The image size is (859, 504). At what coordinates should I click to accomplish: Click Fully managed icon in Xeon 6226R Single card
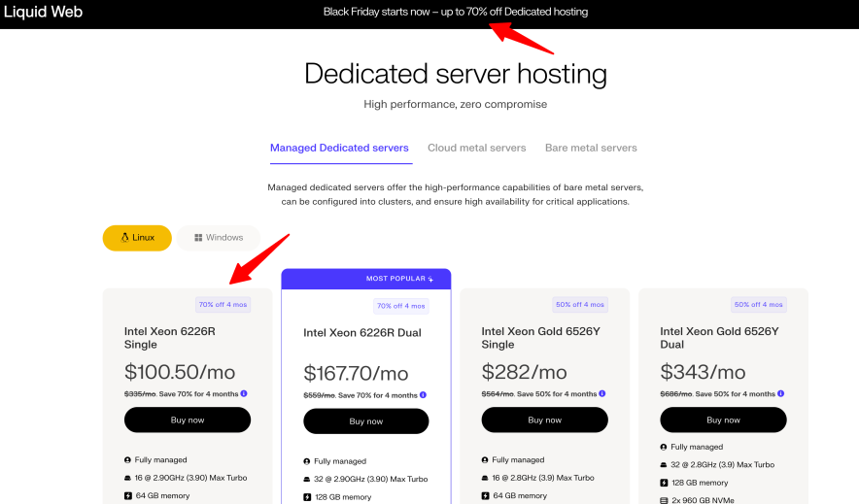[x=127, y=460]
